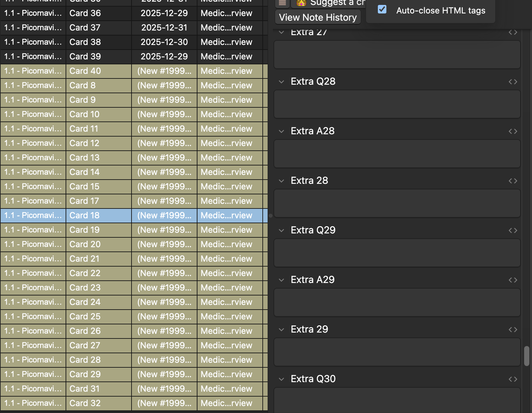Show HTML source of Extra A29 field
This screenshot has height=413, width=532.
(513, 280)
